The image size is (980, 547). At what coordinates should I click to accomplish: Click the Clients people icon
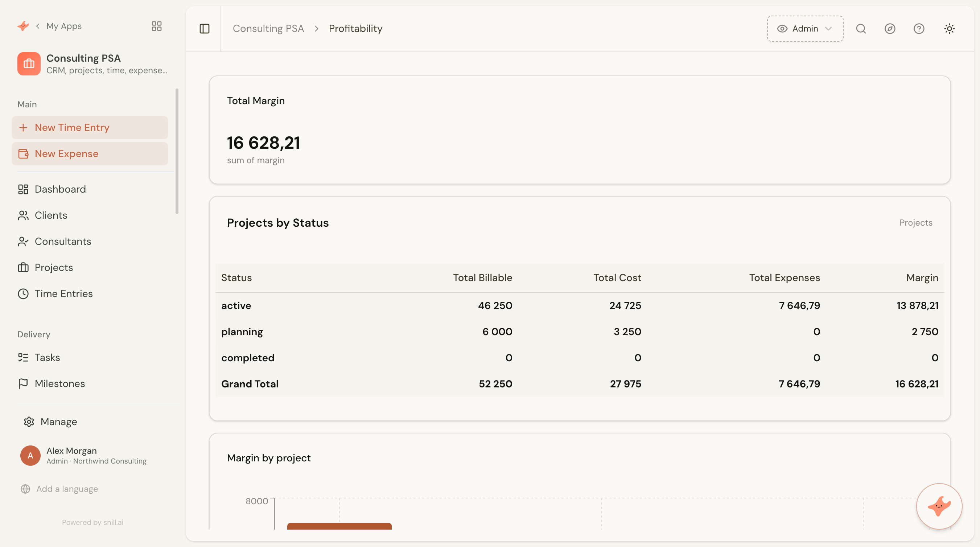[23, 215]
